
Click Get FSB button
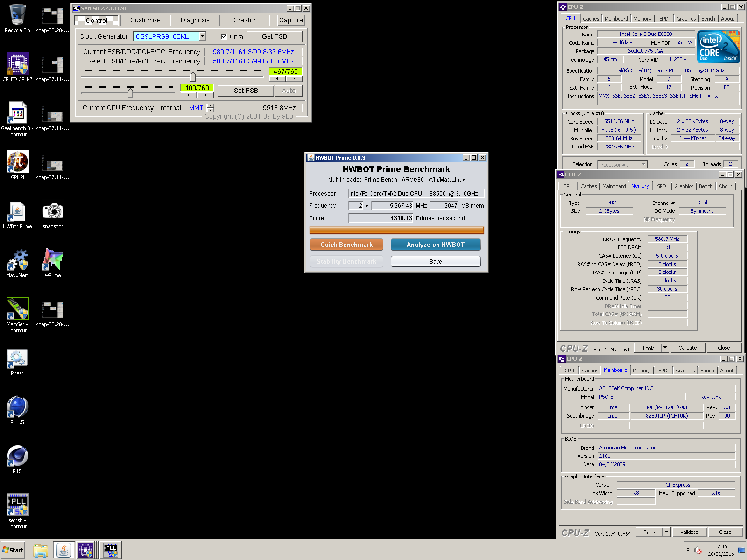[x=275, y=36]
